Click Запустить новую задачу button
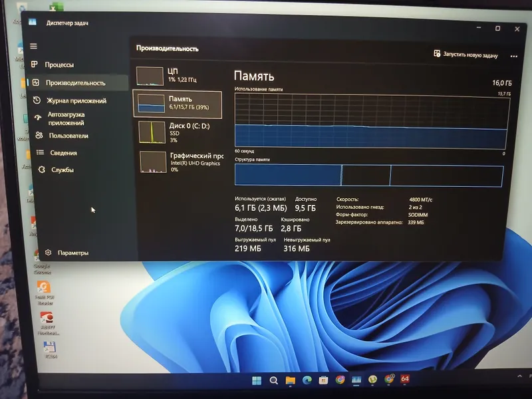532x399 pixels. (466, 55)
